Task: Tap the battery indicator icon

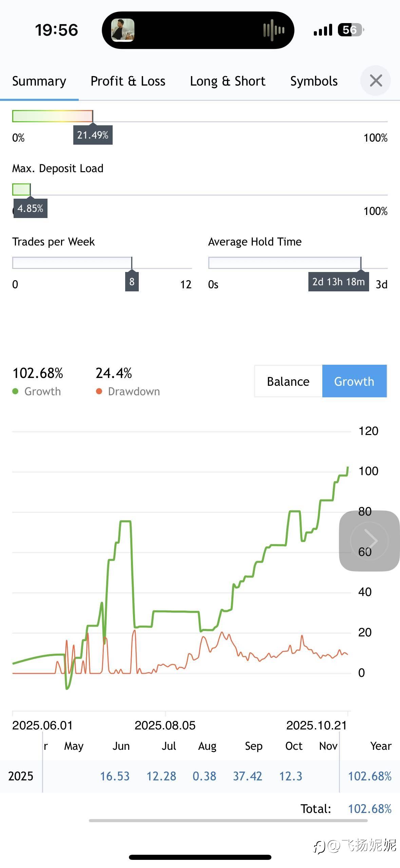Action: point(350,30)
